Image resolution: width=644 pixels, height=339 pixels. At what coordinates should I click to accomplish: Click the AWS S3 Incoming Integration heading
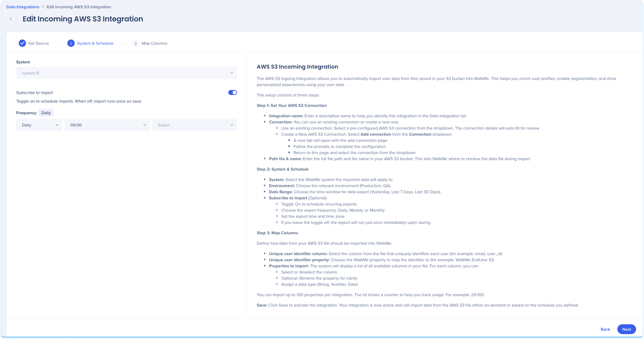click(298, 67)
